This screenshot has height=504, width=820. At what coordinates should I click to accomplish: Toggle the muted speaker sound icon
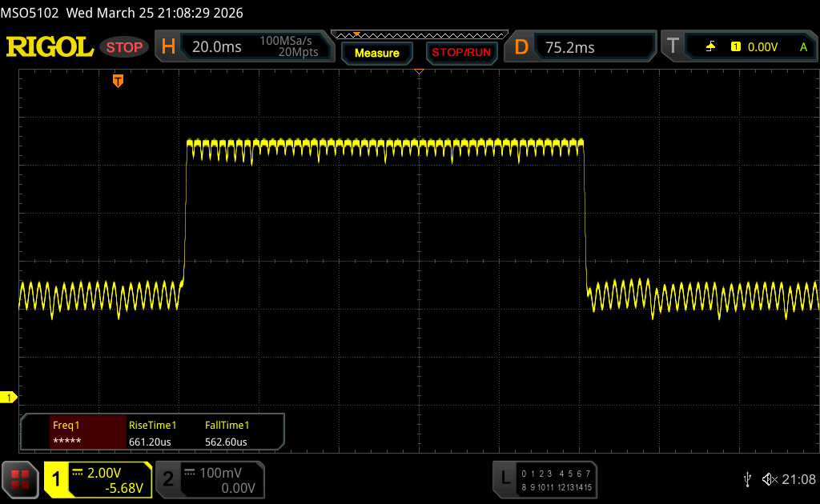click(x=770, y=479)
